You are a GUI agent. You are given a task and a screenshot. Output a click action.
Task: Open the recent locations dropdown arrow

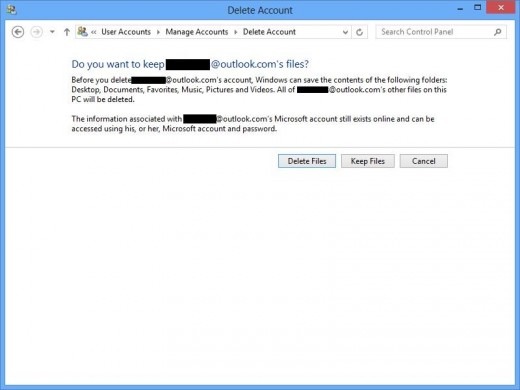coord(52,32)
